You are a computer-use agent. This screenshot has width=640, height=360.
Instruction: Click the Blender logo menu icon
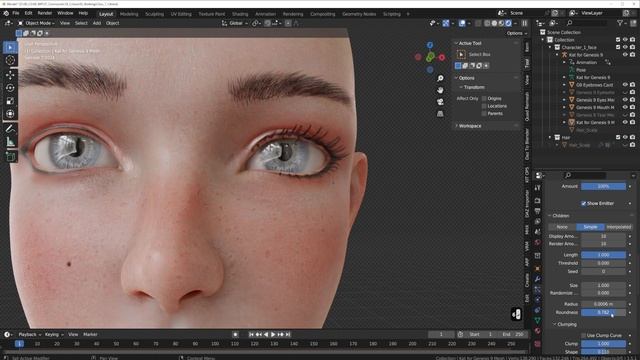click(x=6, y=13)
